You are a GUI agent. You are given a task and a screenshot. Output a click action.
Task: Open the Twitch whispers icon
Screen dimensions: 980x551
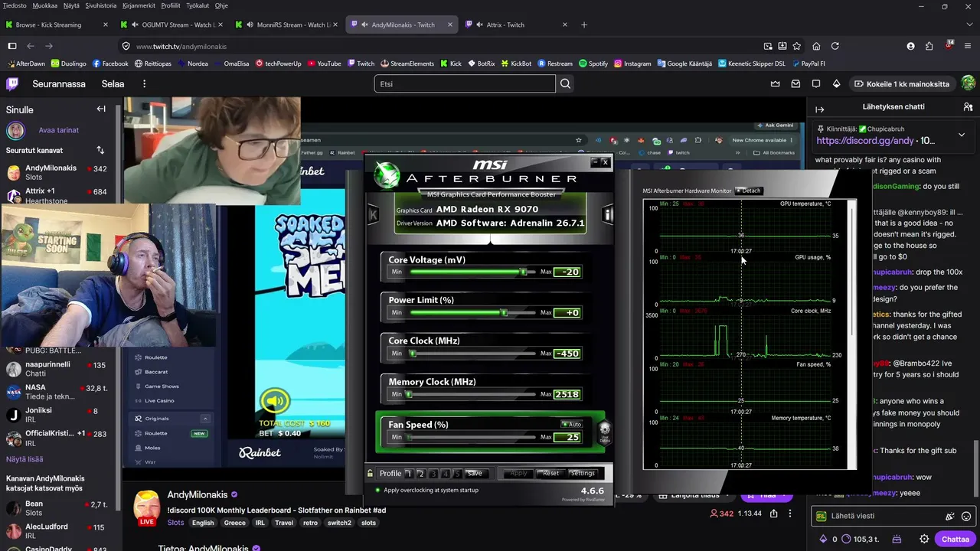coord(816,83)
